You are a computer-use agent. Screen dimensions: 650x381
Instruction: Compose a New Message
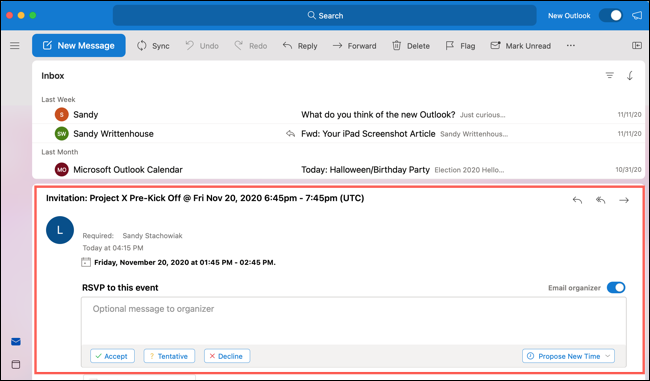tap(79, 46)
